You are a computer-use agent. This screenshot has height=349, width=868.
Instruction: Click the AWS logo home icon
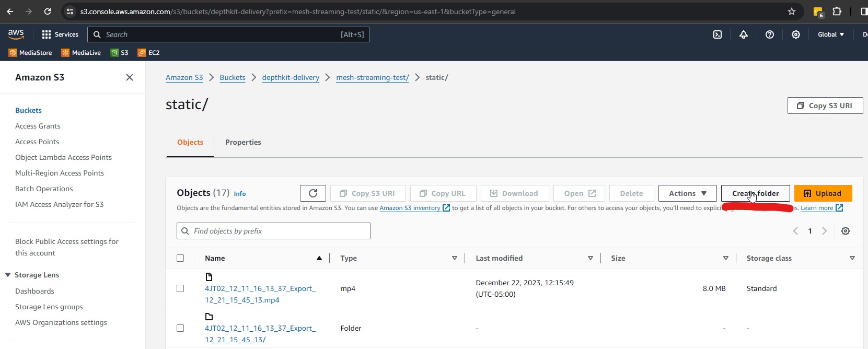pos(16,34)
